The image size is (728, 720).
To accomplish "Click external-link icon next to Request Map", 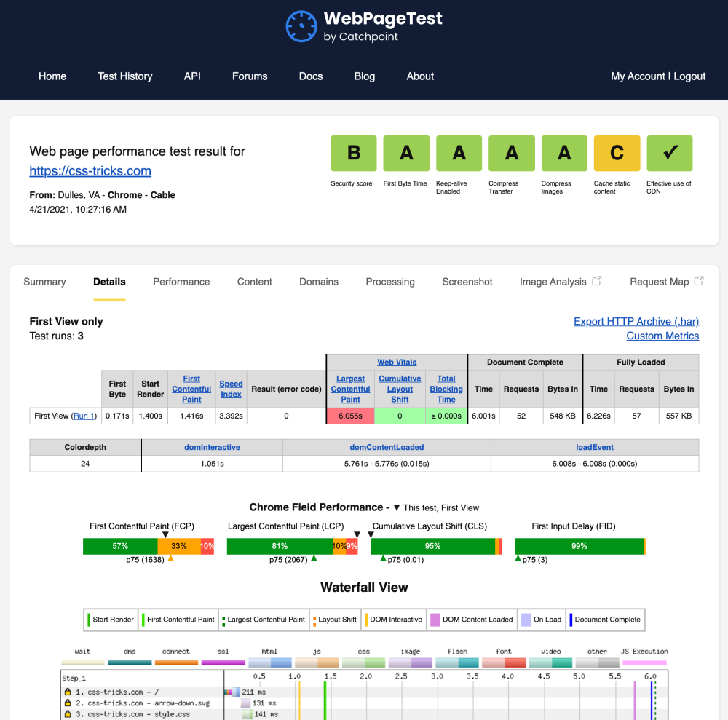I will [699, 281].
